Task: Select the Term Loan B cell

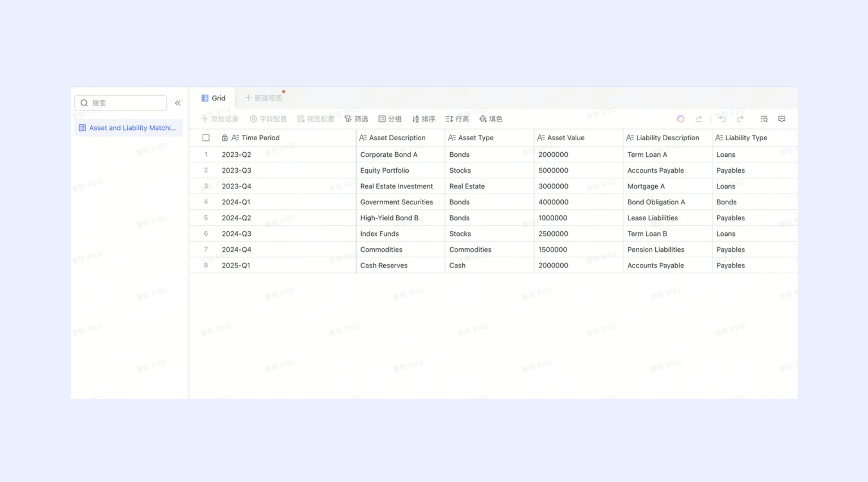Action: [x=668, y=234]
